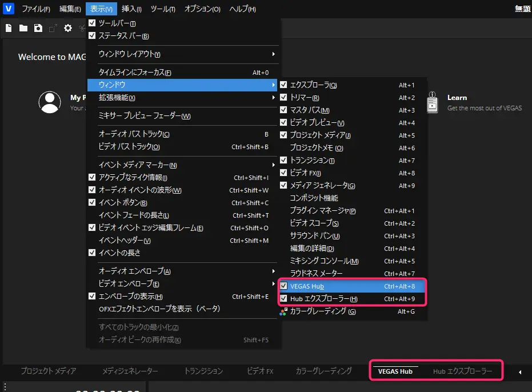Switch to the ビデオ FX tab
This screenshot has width=532, height=392.
coord(260,371)
